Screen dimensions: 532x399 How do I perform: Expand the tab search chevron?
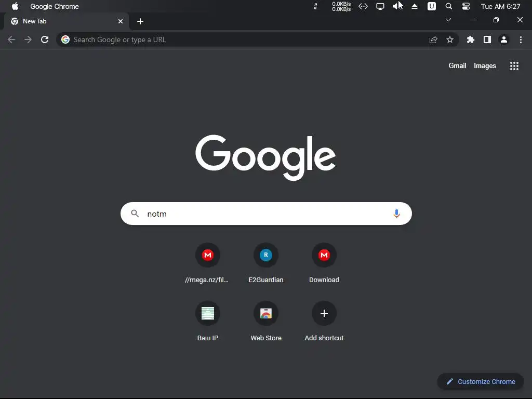(448, 20)
